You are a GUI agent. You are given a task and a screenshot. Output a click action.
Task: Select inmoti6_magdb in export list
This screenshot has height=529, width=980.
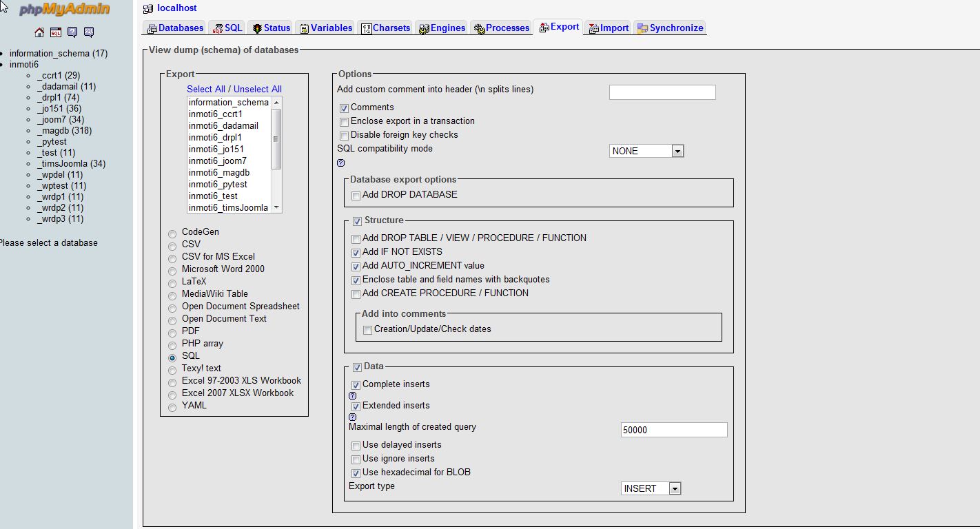pyautogui.click(x=229, y=173)
